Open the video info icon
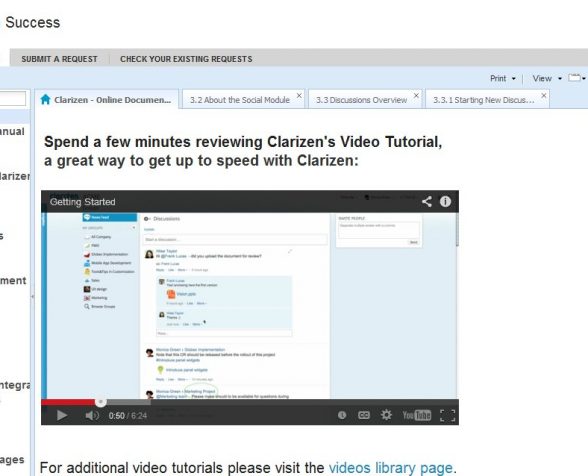The image size is (588, 476). click(445, 201)
